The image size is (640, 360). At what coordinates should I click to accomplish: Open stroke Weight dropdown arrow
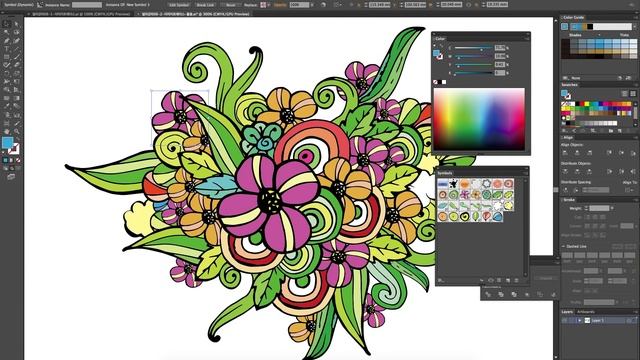click(x=612, y=208)
